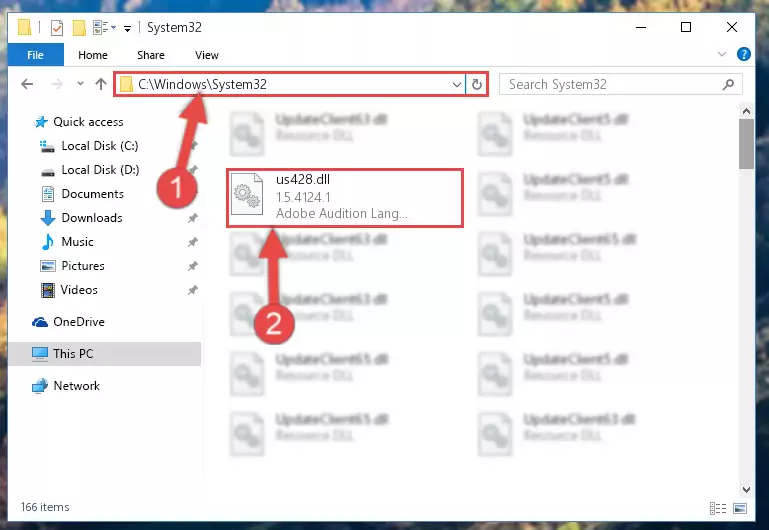This screenshot has height=530, width=769.
Task: Refresh the System32 folder view
Action: pyautogui.click(x=477, y=84)
